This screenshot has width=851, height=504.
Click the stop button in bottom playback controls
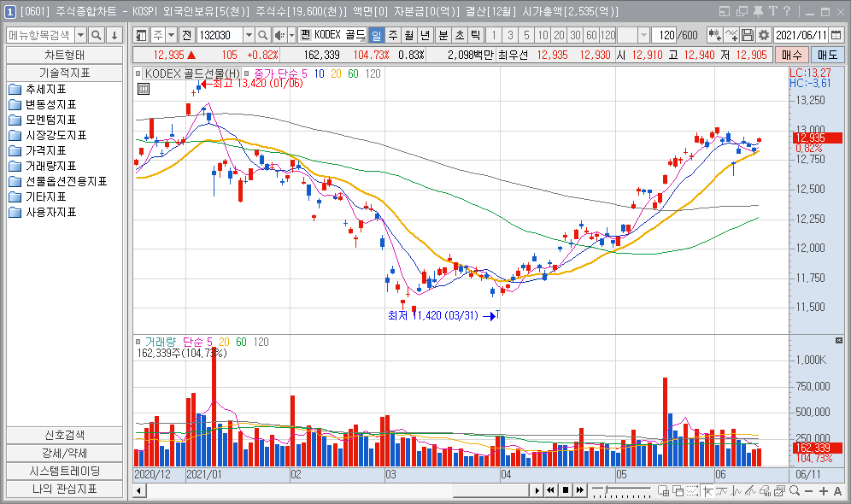click(566, 490)
